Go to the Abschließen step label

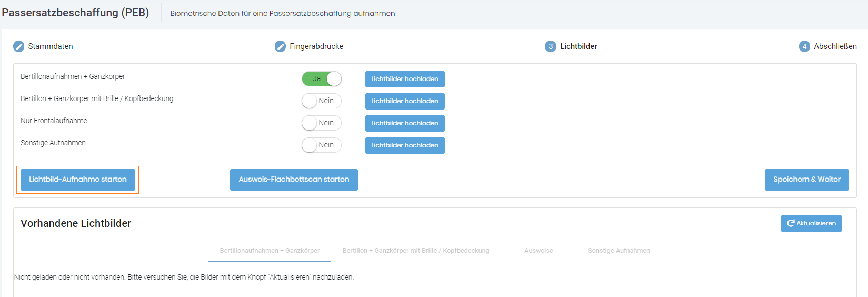pyautogui.click(x=835, y=46)
